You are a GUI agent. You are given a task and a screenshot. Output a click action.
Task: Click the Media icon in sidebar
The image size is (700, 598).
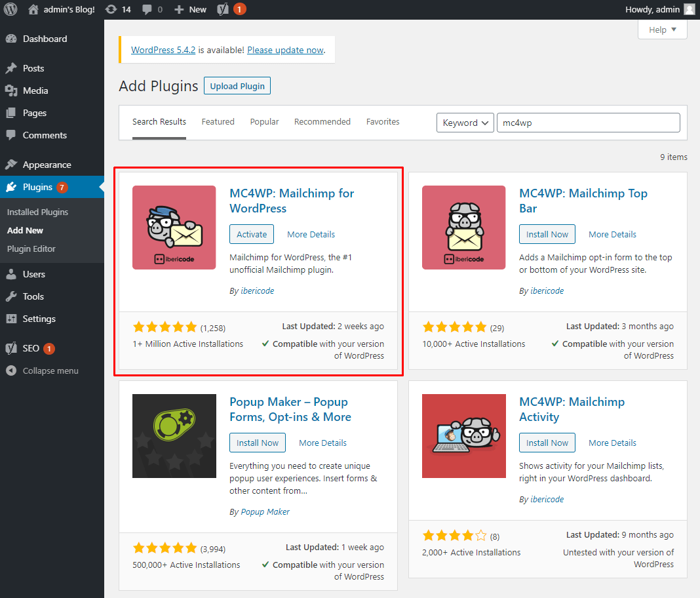tap(11, 90)
